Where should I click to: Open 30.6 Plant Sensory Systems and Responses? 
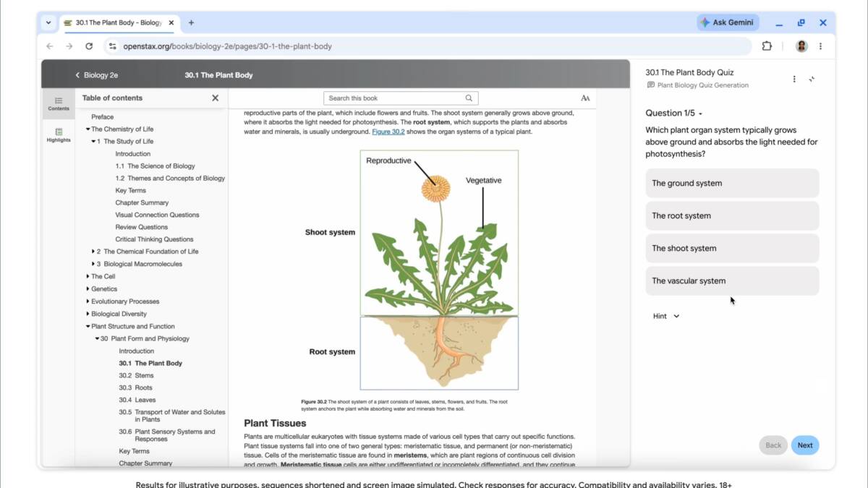coord(167,435)
